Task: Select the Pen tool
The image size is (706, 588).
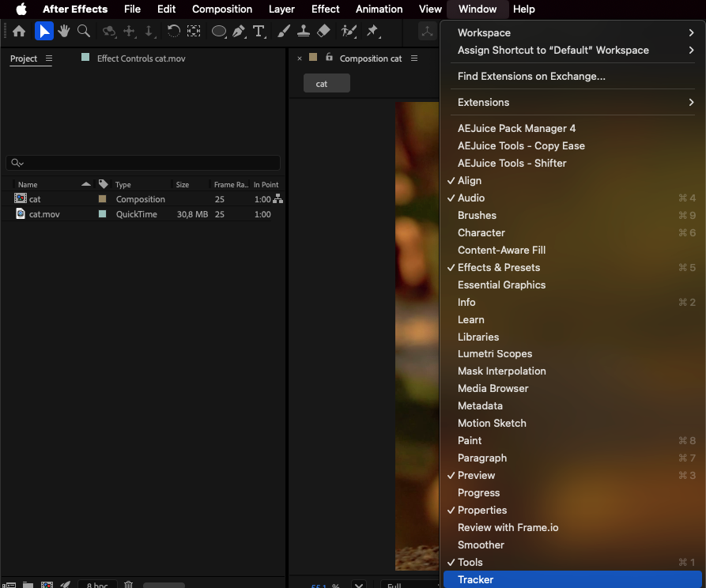Action: (239, 31)
